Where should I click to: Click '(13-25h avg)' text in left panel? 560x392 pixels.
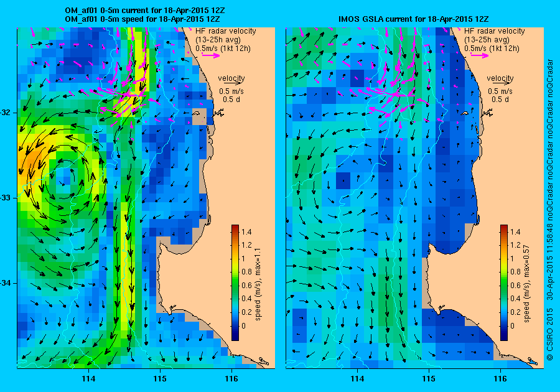click(x=218, y=40)
